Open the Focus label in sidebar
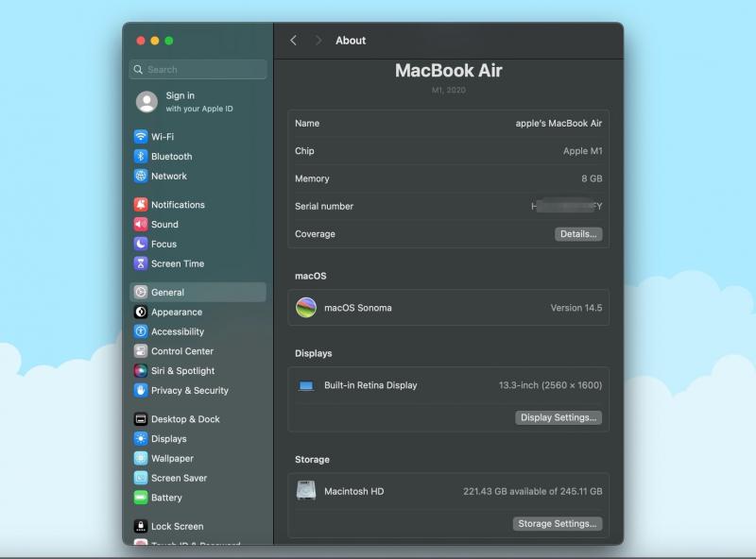This screenshot has width=756, height=559. [x=163, y=244]
